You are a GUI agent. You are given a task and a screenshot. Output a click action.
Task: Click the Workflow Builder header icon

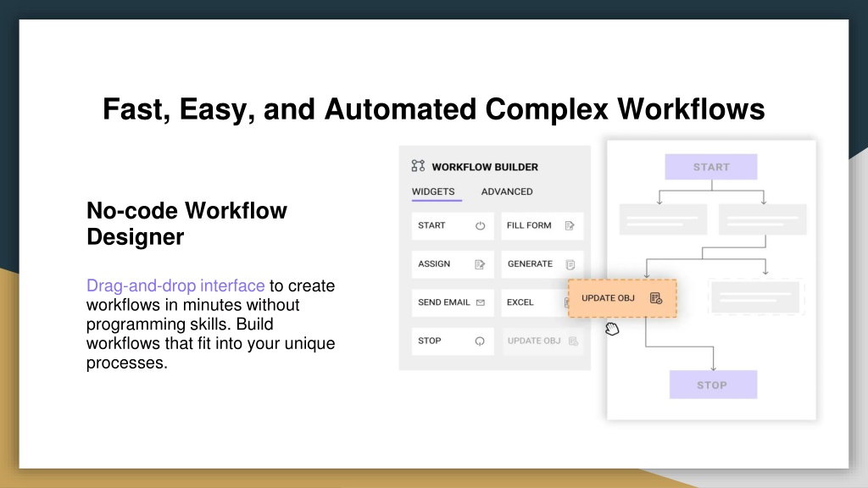[418, 166]
